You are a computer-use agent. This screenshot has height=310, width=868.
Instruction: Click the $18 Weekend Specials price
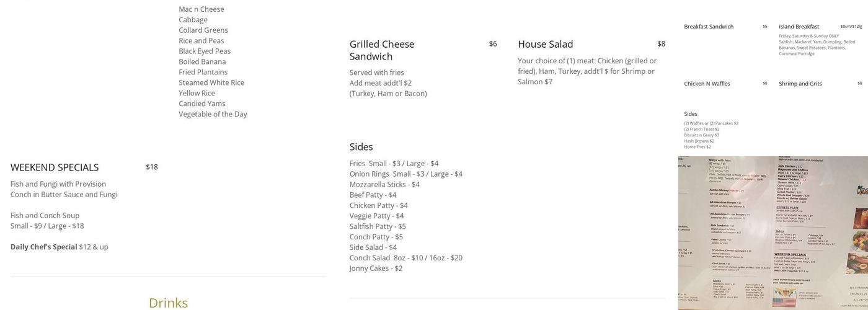click(x=152, y=167)
